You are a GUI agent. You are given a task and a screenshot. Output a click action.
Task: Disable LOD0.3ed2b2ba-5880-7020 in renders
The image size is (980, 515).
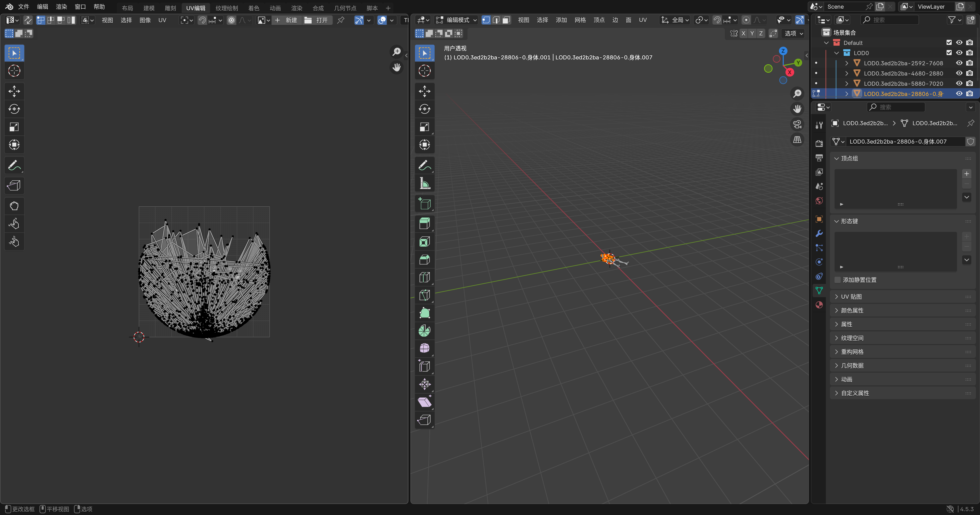pyautogui.click(x=970, y=84)
